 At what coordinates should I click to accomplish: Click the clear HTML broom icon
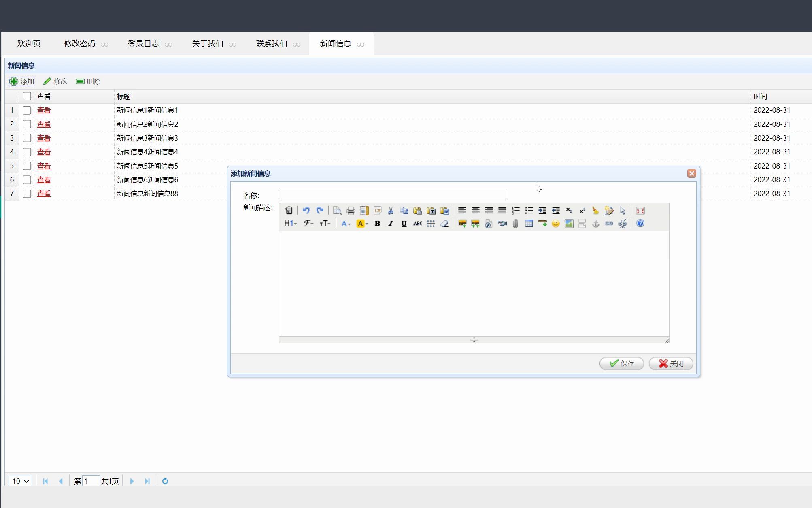pyautogui.click(x=595, y=211)
